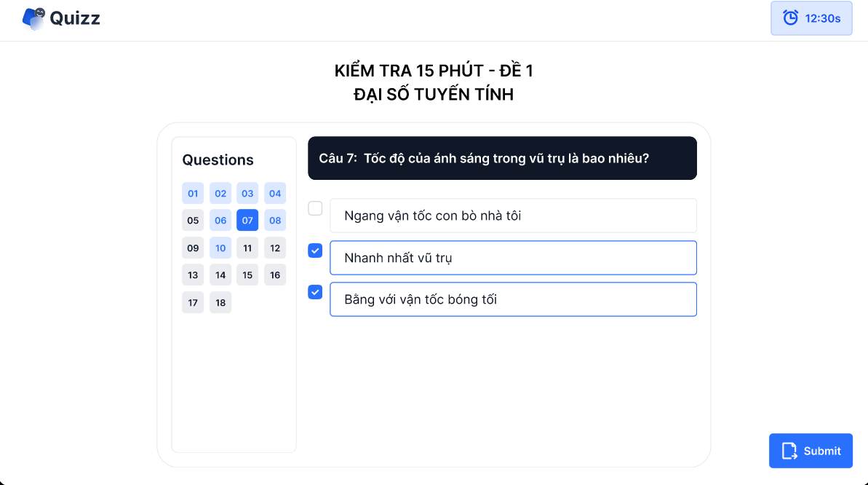Open question 09 in navigator

click(x=193, y=248)
